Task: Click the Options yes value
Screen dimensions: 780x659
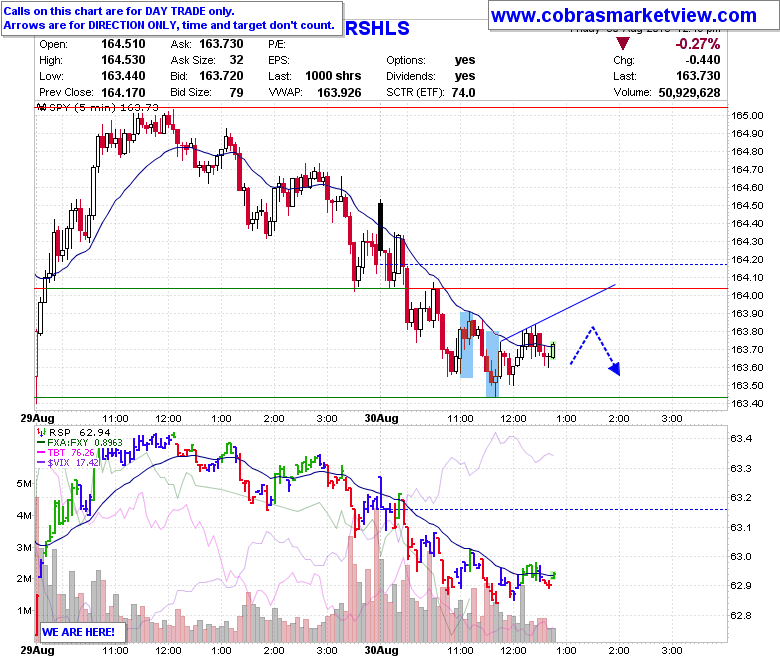Action: click(x=465, y=60)
